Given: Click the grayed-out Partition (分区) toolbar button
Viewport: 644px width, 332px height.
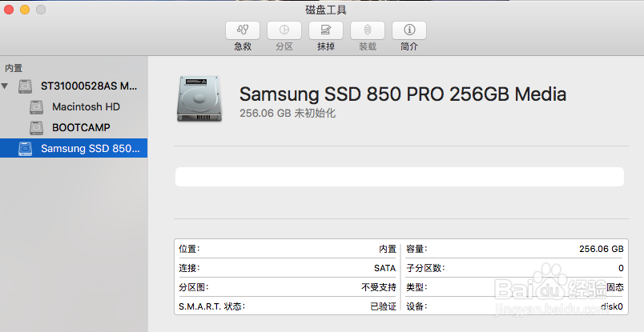Looking at the screenshot, I should [x=284, y=30].
